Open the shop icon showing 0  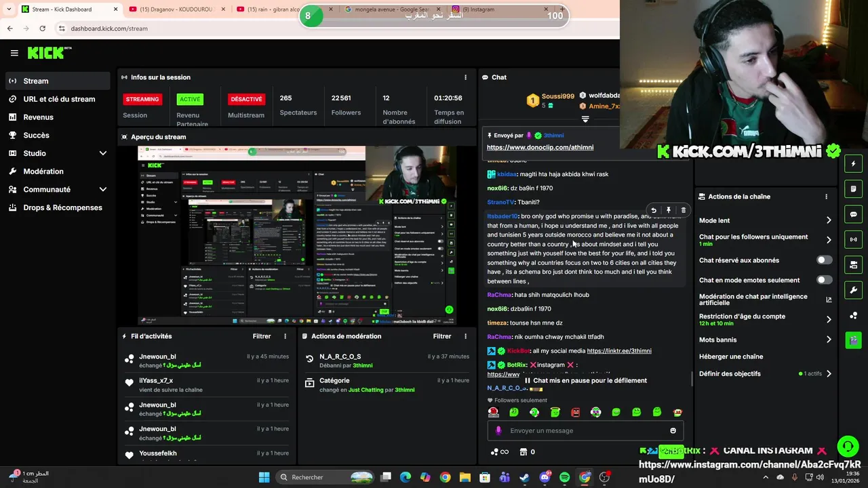tap(527, 452)
